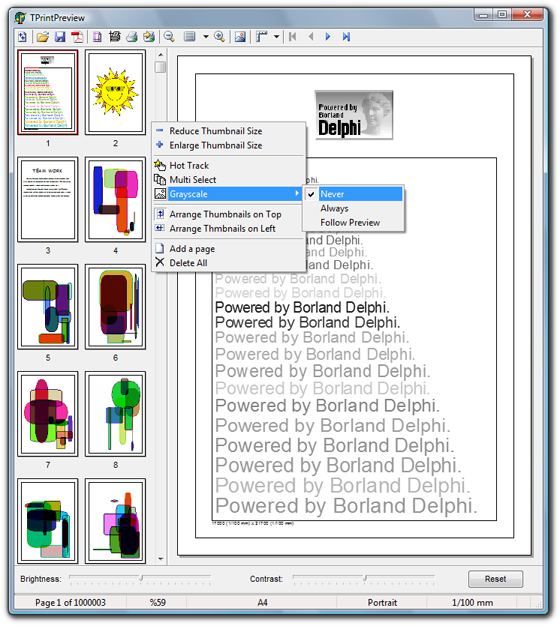The width and height of the screenshot is (560, 626).
Task: Open the ruler units dropdown arrow
Action: 276,37
